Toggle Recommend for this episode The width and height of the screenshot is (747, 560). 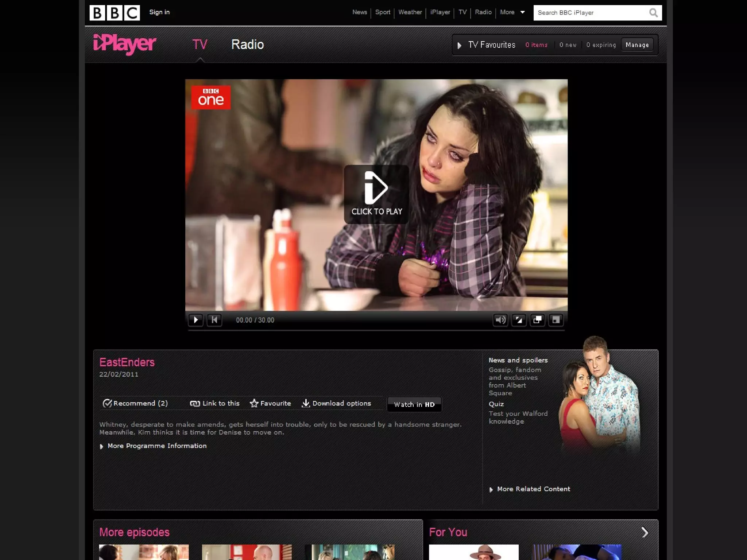[x=135, y=403]
